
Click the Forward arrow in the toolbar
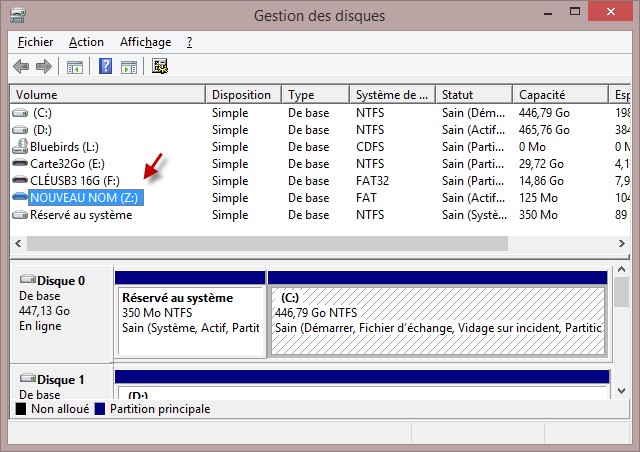pos(43,67)
